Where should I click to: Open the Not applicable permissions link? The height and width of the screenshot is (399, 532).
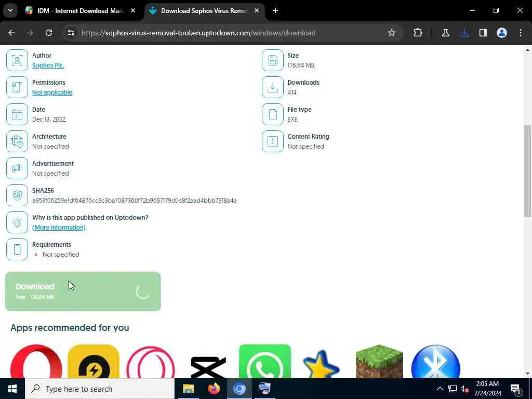pyautogui.click(x=52, y=92)
